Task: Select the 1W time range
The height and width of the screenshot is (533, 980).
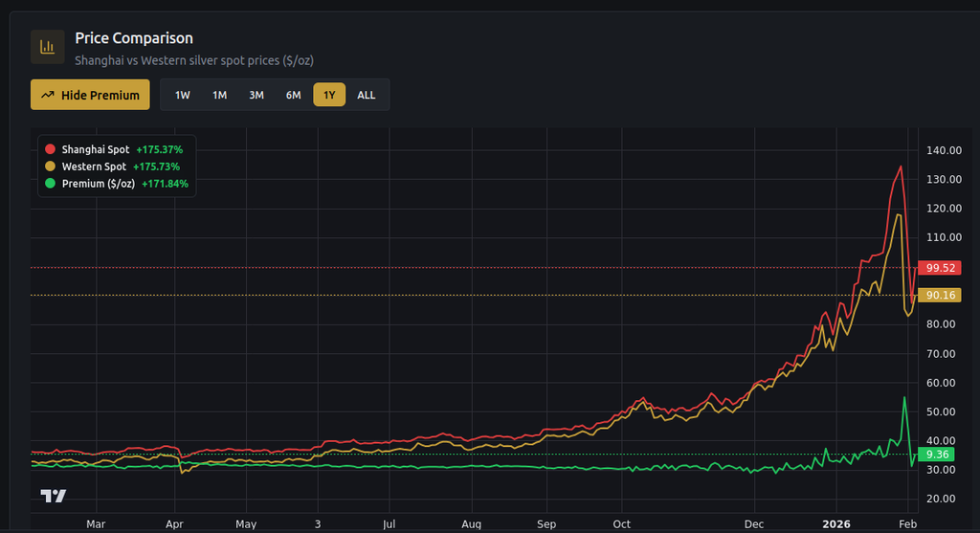Action: 183,95
